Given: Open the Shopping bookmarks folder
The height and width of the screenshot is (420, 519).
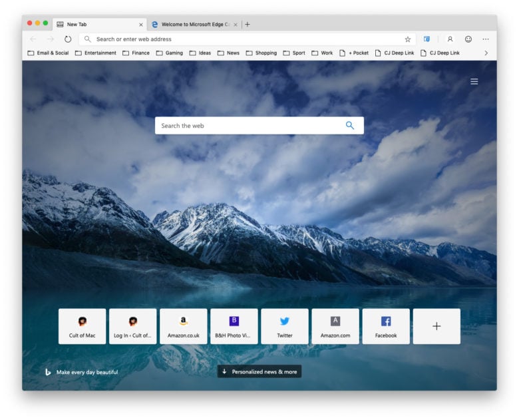Looking at the screenshot, I should 261,53.
